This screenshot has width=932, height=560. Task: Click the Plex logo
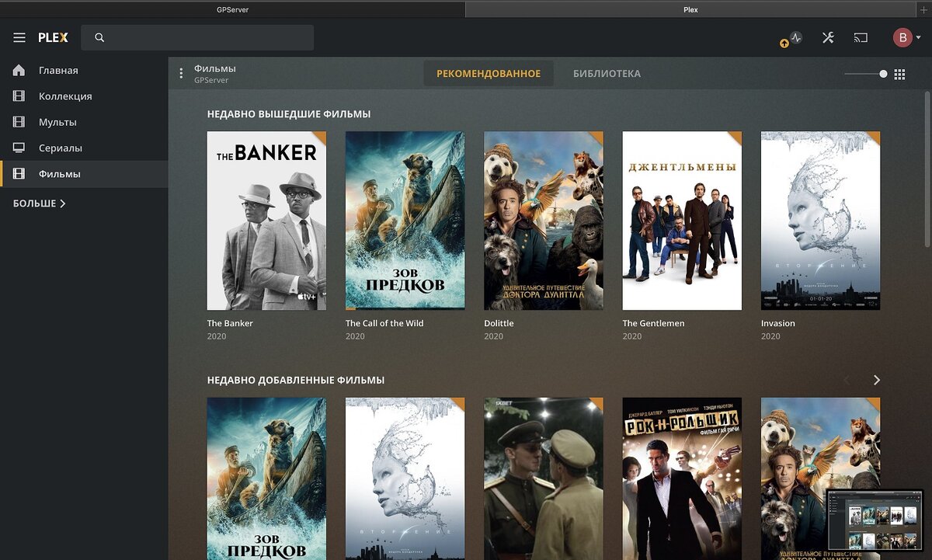[x=54, y=37]
